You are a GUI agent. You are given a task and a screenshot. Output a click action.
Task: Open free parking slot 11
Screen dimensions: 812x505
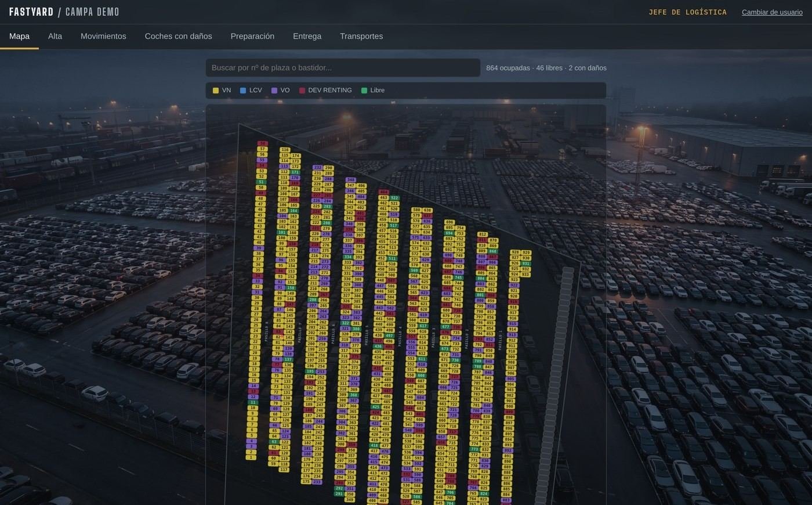[252, 402]
